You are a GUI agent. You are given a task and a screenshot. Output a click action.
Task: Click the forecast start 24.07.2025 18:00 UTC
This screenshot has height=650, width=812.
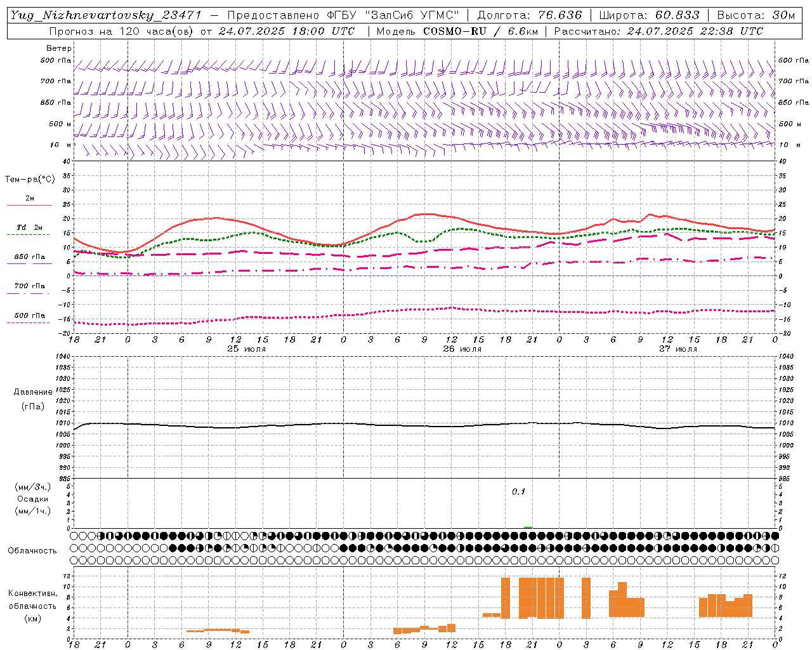tap(286, 31)
